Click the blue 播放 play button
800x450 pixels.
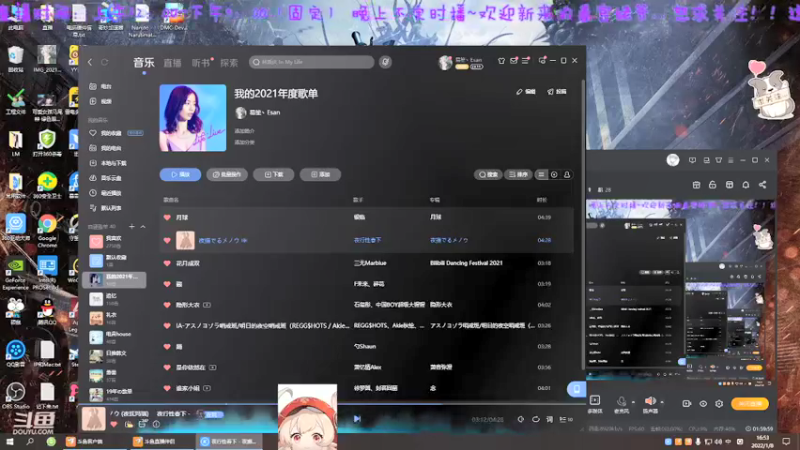tap(180, 174)
